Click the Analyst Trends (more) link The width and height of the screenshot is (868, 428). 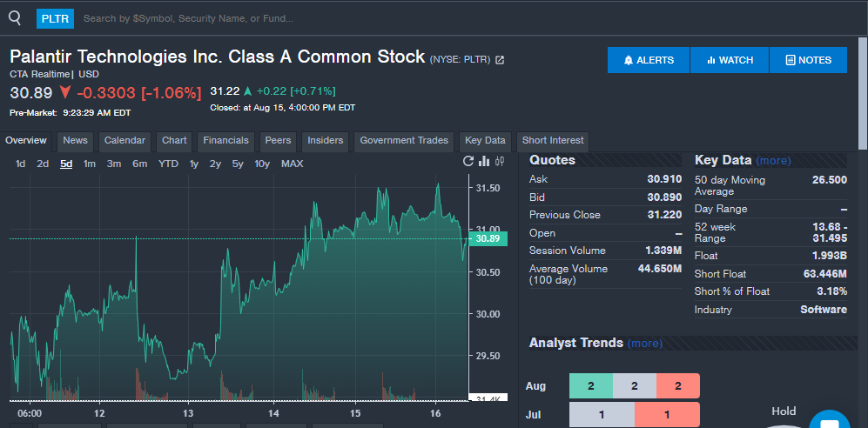click(645, 344)
